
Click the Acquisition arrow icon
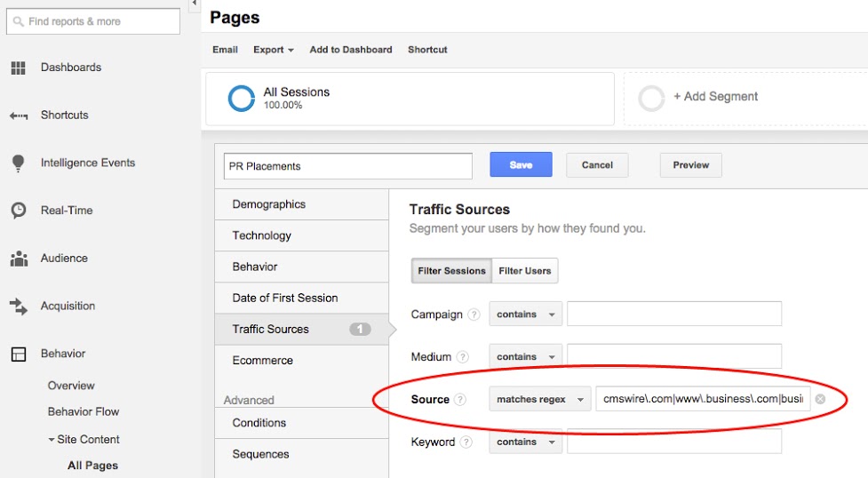[18, 307]
